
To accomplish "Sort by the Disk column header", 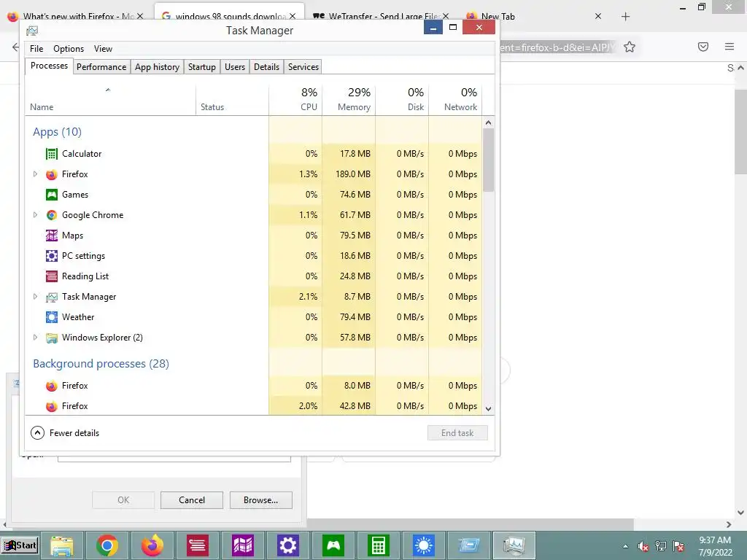I will [x=402, y=100].
